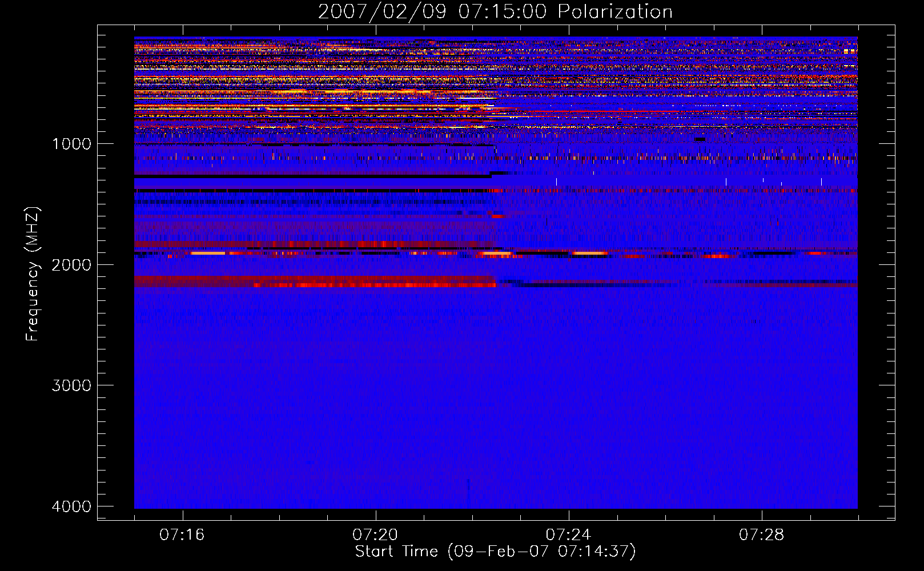Click the "07:28" time tick label
The image size is (924, 571).
point(761,535)
